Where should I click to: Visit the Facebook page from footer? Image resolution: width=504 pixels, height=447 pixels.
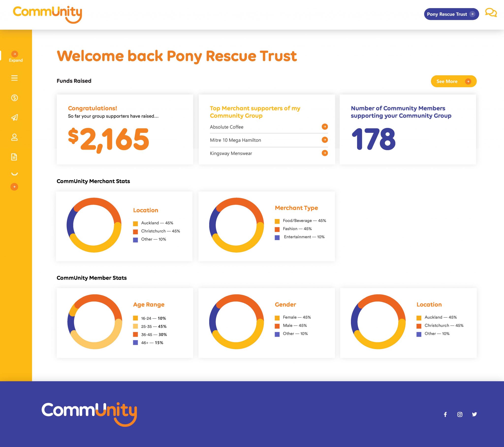pyautogui.click(x=445, y=415)
